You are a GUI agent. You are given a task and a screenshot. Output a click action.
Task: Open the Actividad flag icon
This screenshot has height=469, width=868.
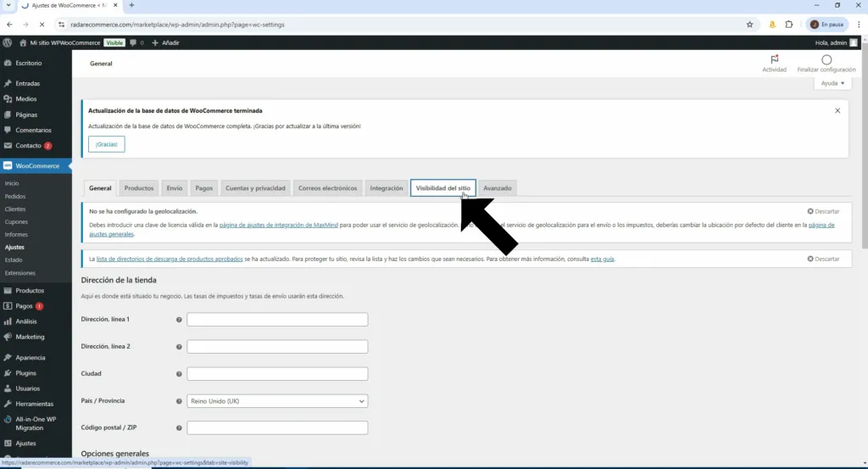(x=774, y=59)
